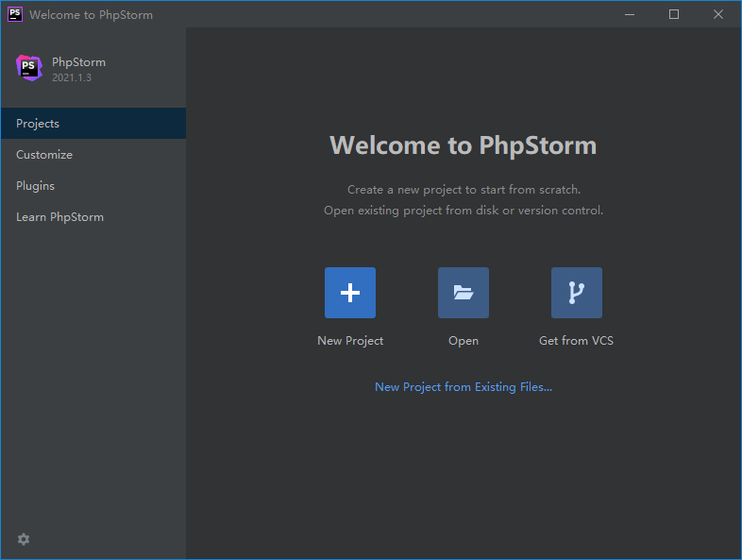The width and height of the screenshot is (742, 560).
Task: Click the New Project plus icon
Action: tap(350, 293)
